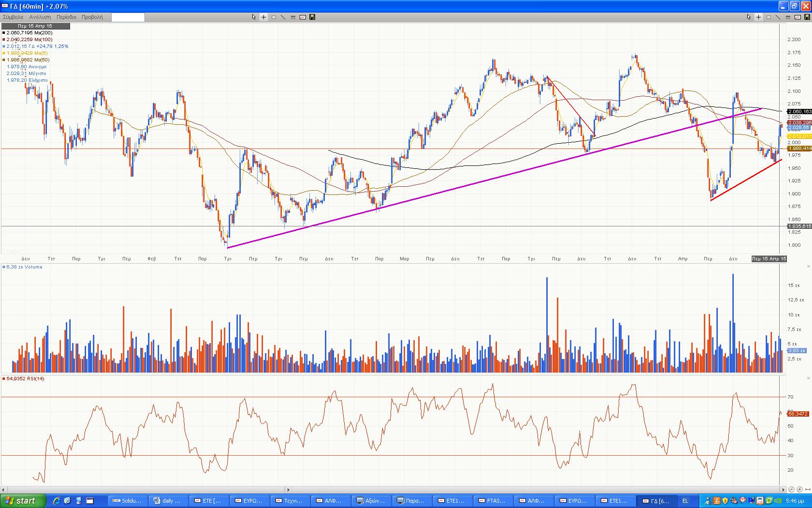Focus the symbol input field in the menu bar
Screen dimensions: 812x508
[x=128, y=17]
